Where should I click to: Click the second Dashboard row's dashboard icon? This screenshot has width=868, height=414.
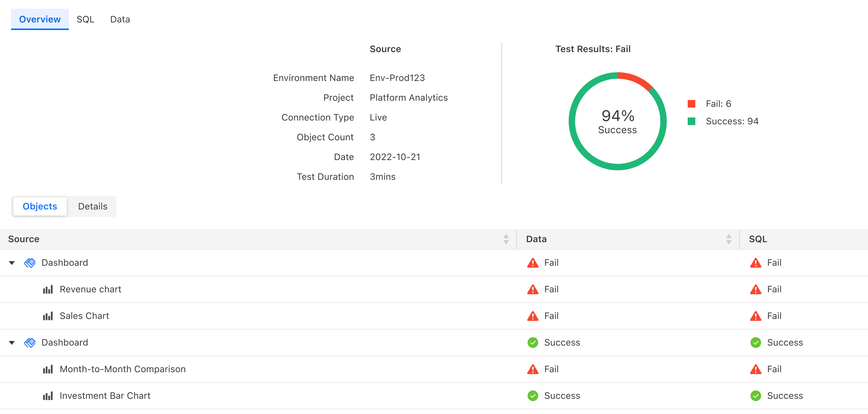pyautogui.click(x=30, y=343)
